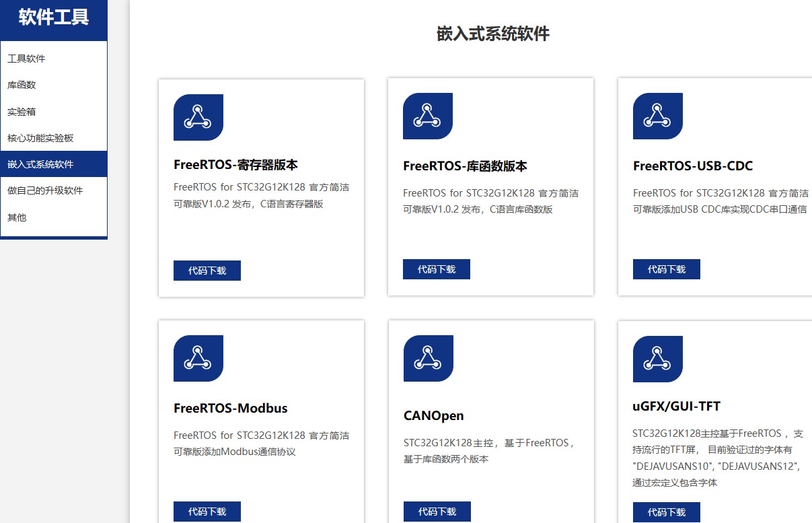Download the uGFX/GUI-TFT code
The width and height of the screenshot is (812, 523).
[667, 512]
